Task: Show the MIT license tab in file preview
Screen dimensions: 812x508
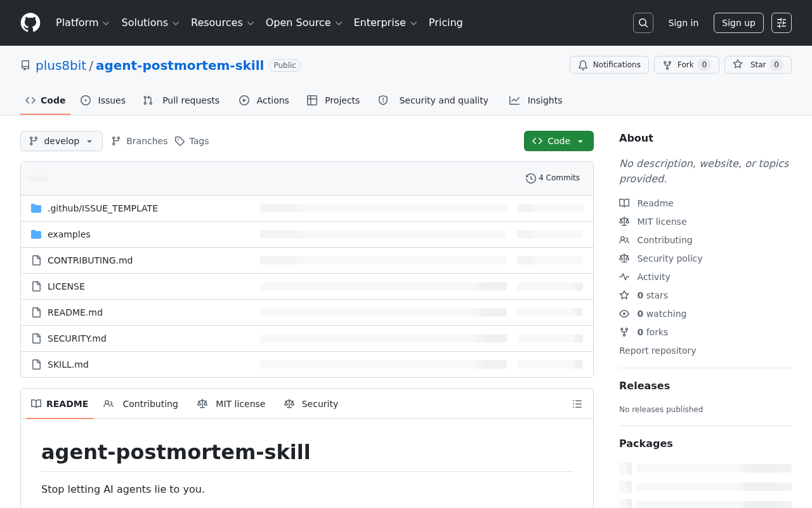Action: (232, 404)
